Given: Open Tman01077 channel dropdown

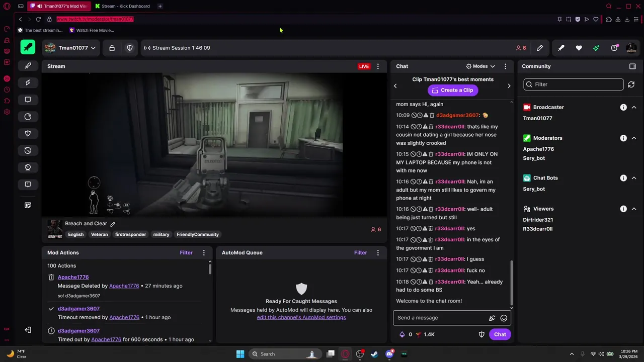Looking at the screenshot, I should tap(70, 48).
